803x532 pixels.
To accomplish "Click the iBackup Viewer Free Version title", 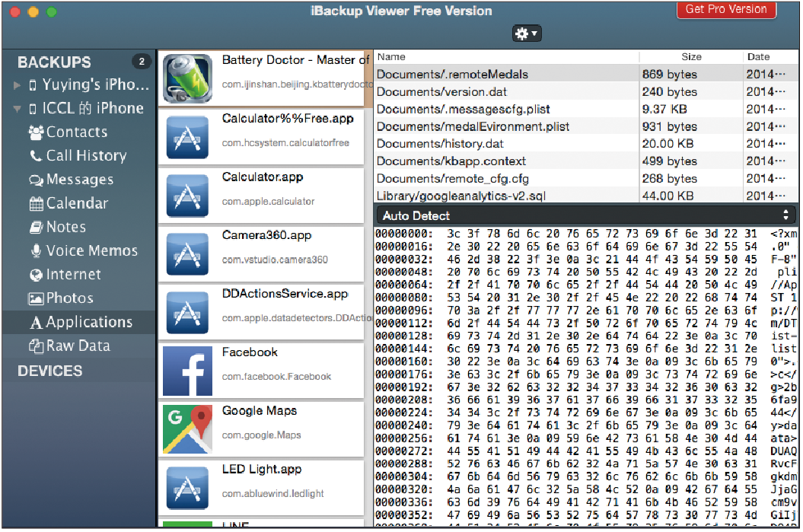I will tap(401, 11).
